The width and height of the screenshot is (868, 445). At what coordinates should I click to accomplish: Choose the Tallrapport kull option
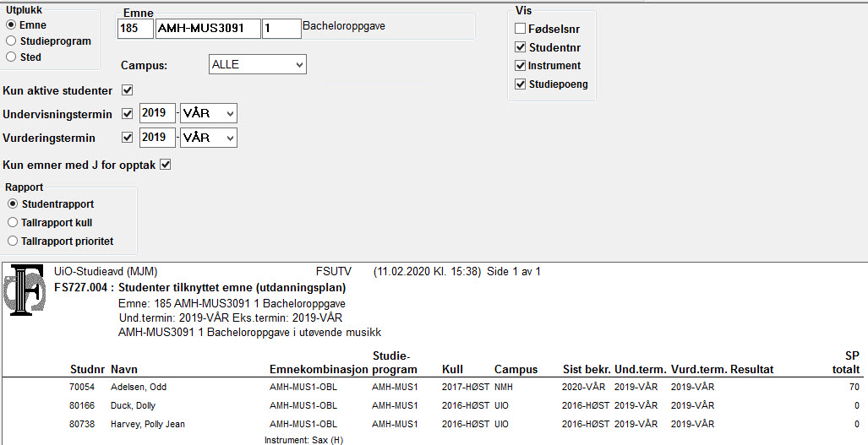pos(13,223)
